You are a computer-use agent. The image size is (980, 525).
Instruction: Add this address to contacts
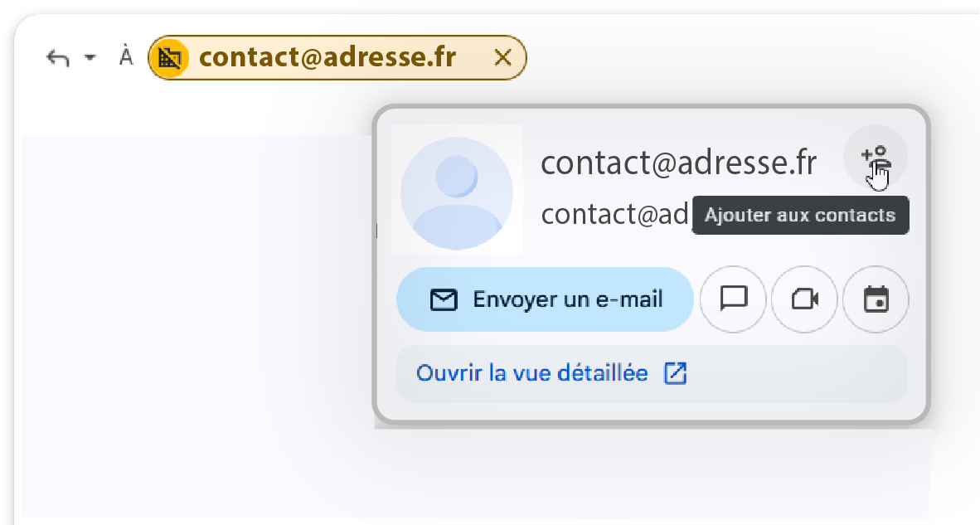(x=875, y=155)
